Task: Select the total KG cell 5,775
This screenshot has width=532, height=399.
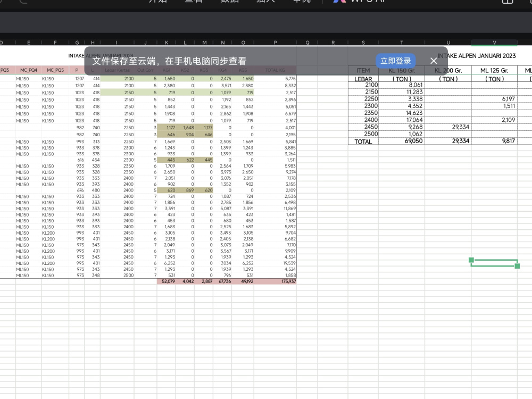Action: point(275,79)
